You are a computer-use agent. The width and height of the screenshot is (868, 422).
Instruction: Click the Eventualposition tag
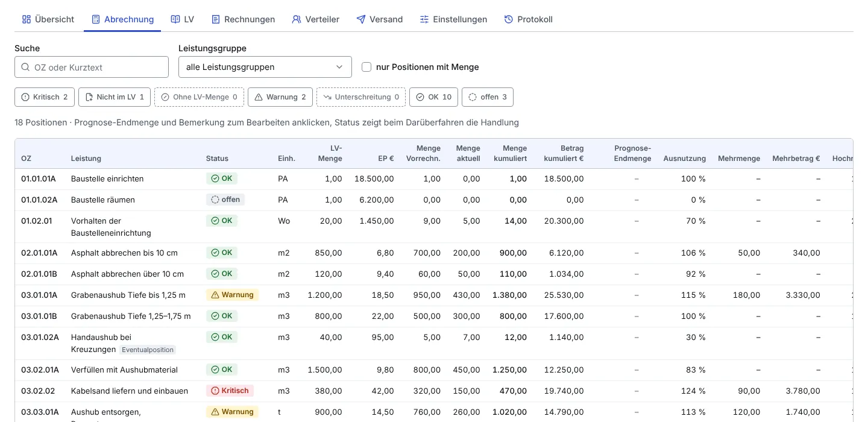(x=148, y=350)
